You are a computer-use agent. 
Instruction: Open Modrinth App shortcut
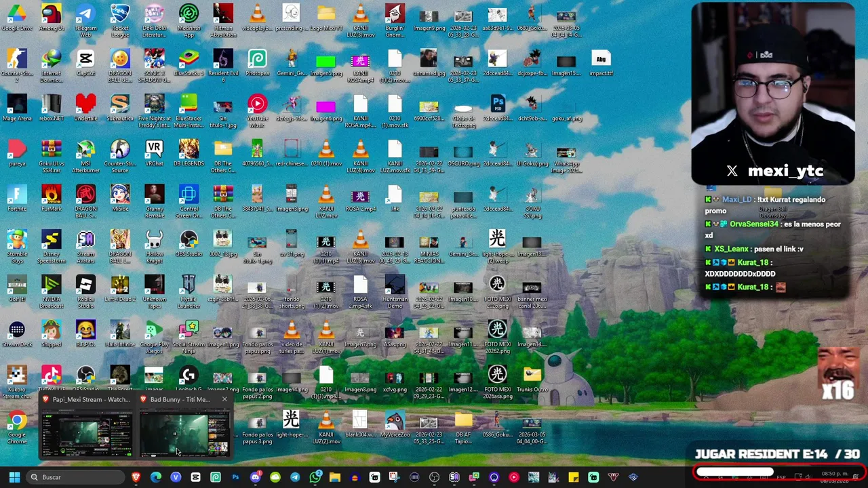(x=189, y=20)
